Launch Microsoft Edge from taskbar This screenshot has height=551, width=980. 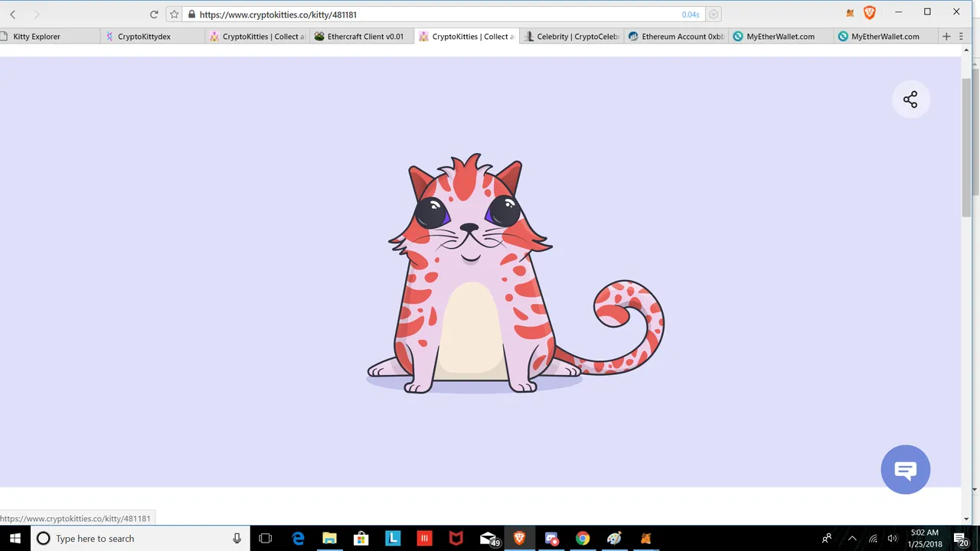point(299,539)
